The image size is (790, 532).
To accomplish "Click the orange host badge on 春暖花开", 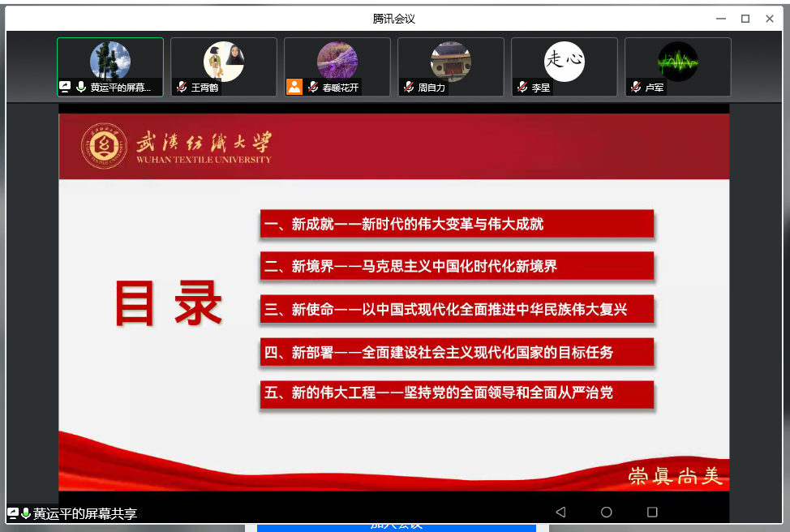I will coord(294,88).
